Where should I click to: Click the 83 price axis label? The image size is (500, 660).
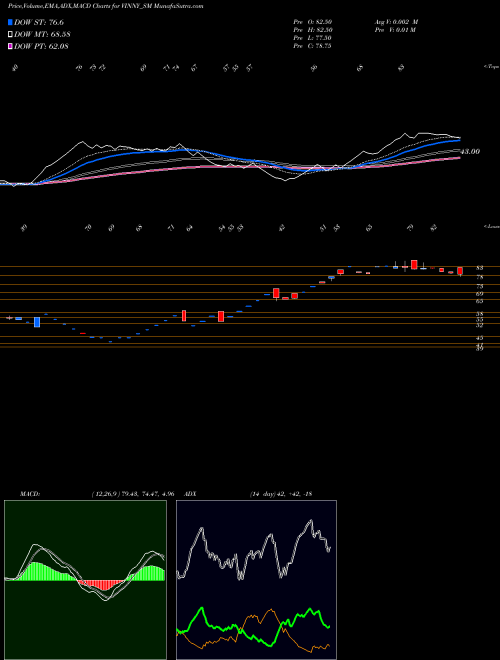pyautogui.click(x=479, y=268)
